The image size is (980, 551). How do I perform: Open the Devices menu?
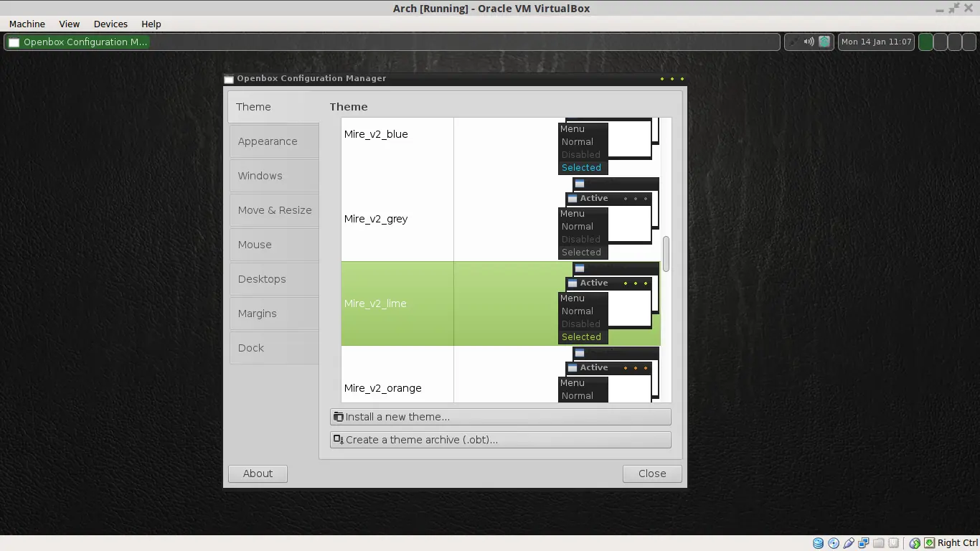pos(110,24)
